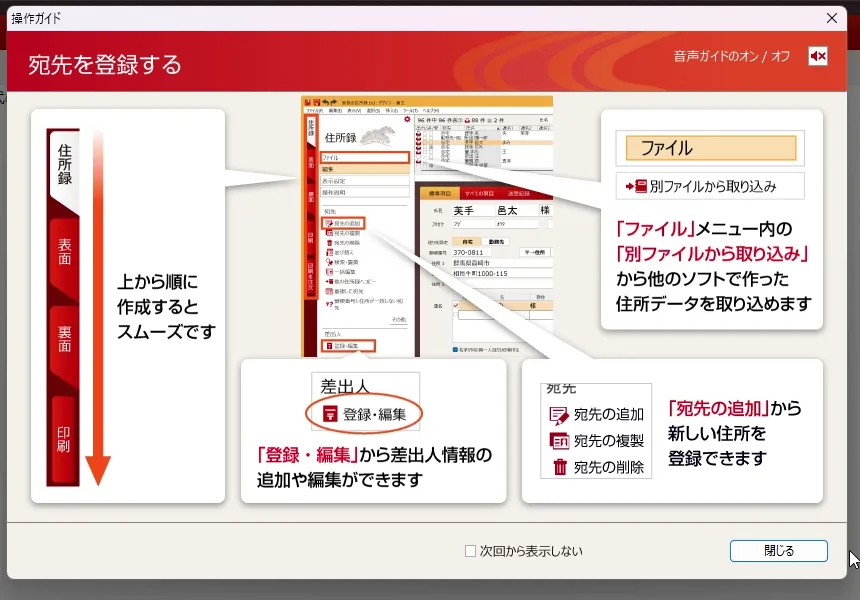Toggle the audio guide speaker mute icon

click(818, 56)
